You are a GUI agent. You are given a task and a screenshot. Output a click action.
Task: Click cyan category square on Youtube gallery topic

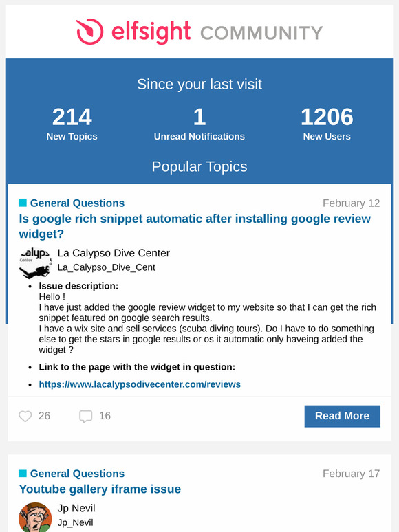[23, 474]
